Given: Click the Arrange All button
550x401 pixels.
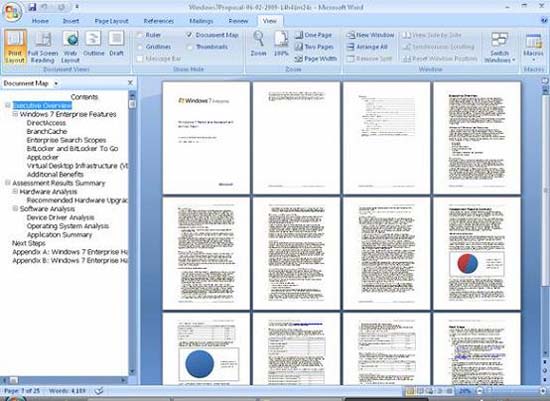Looking at the screenshot, I should [367, 47].
